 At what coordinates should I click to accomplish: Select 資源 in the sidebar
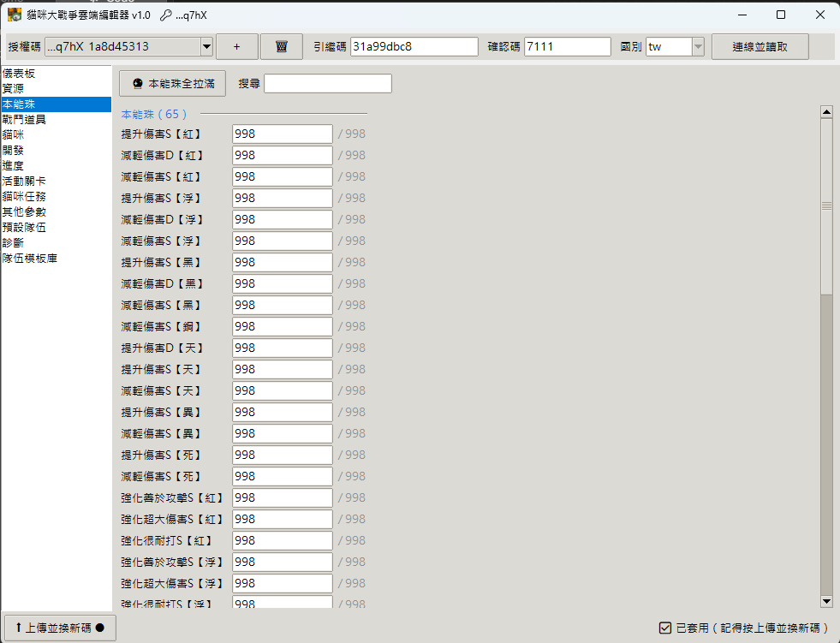pyautogui.click(x=56, y=88)
